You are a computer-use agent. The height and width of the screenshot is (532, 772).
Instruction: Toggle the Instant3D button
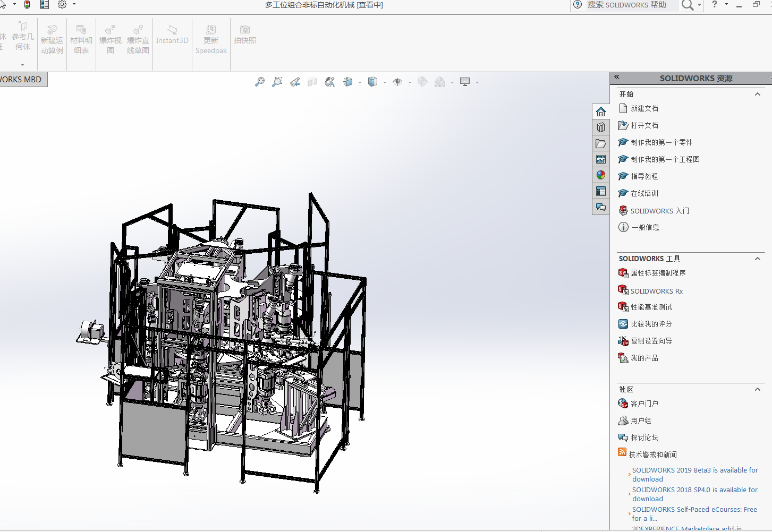[x=172, y=35]
